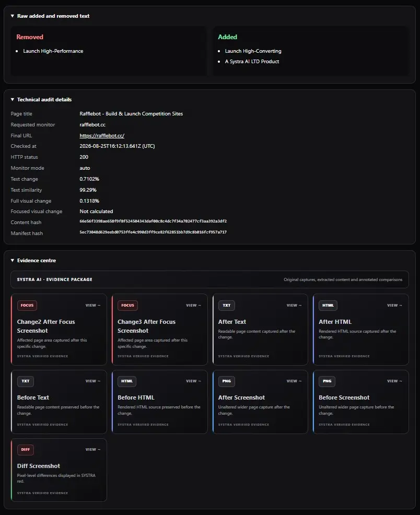Click the requested monitor value rafflebot.cc

pyautogui.click(x=92, y=125)
